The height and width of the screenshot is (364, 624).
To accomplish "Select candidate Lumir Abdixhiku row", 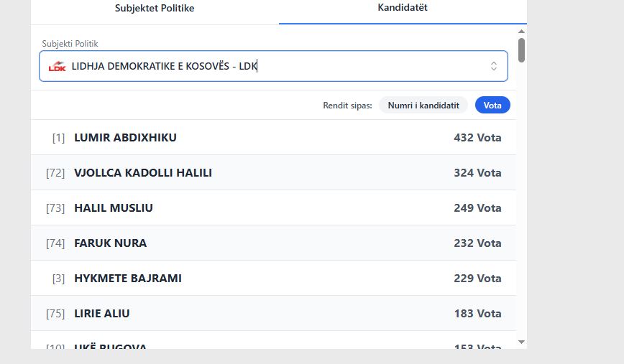I will pos(273,138).
